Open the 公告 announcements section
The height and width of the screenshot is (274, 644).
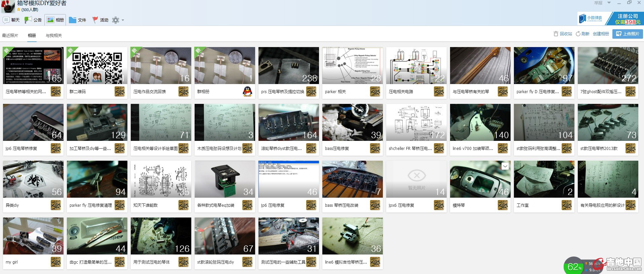tap(29, 20)
